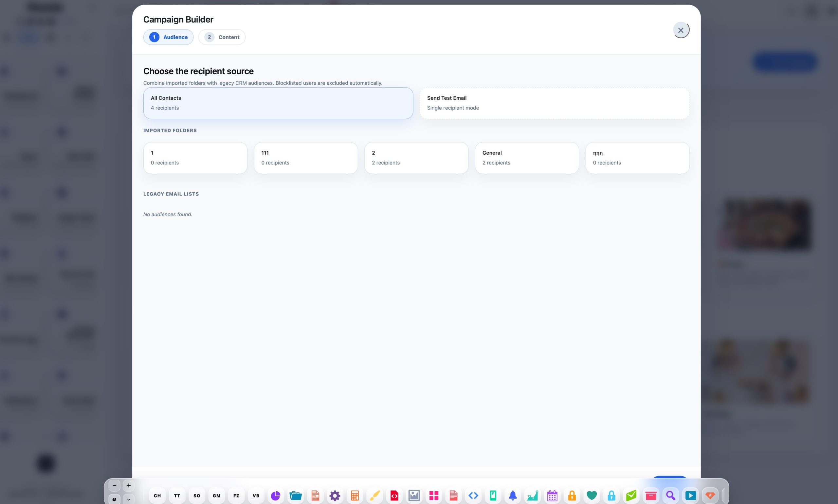Toggle the folder with Hebrew-letter name, 0 recipients
838x504 pixels.
[x=637, y=158]
